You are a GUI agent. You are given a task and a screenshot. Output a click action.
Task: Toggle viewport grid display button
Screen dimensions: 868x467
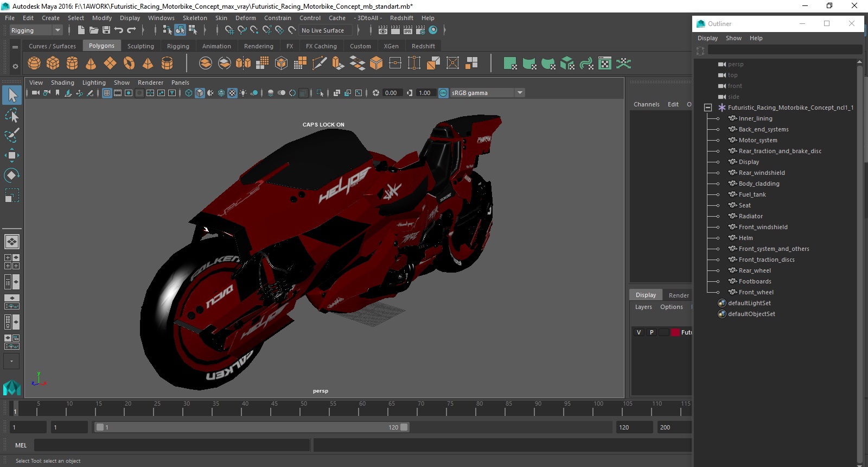pyautogui.click(x=107, y=93)
